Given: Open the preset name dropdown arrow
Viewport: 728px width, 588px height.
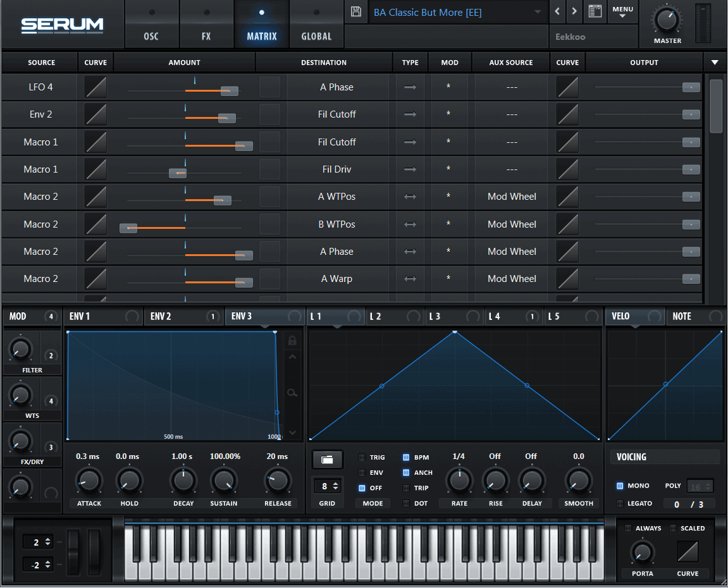Looking at the screenshot, I should (538, 11).
